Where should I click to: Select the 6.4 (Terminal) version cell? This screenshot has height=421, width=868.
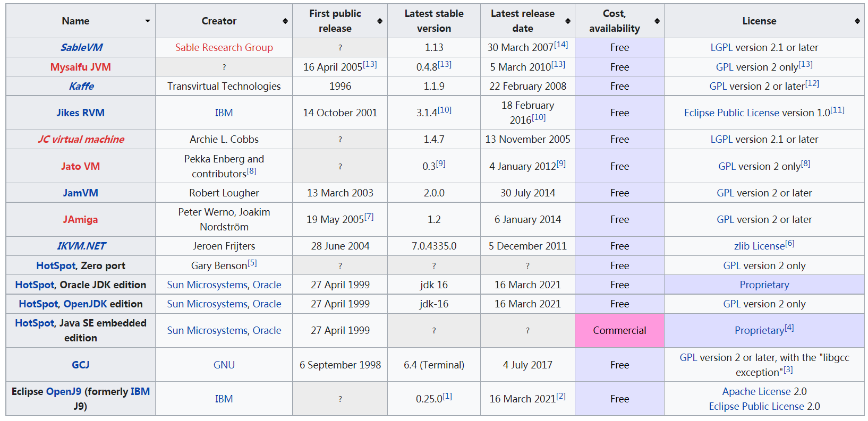(434, 365)
